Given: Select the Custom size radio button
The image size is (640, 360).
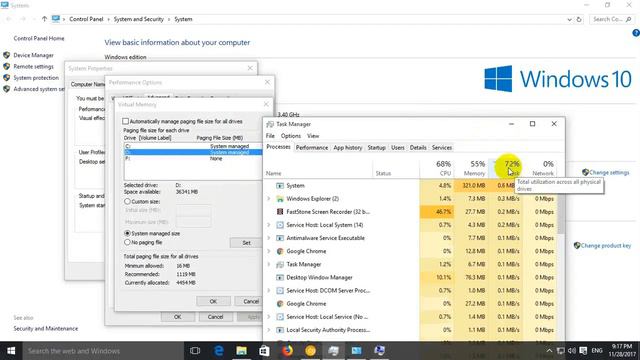Looking at the screenshot, I should point(127,202).
